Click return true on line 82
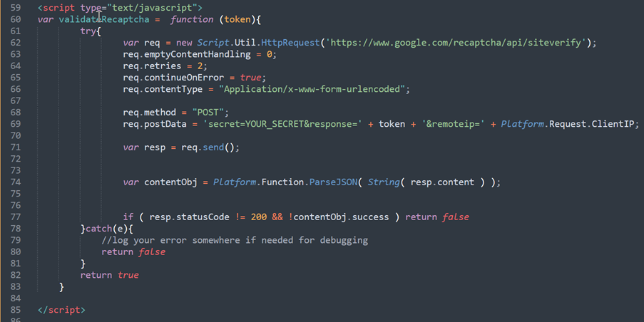 pyautogui.click(x=109, y=275)
